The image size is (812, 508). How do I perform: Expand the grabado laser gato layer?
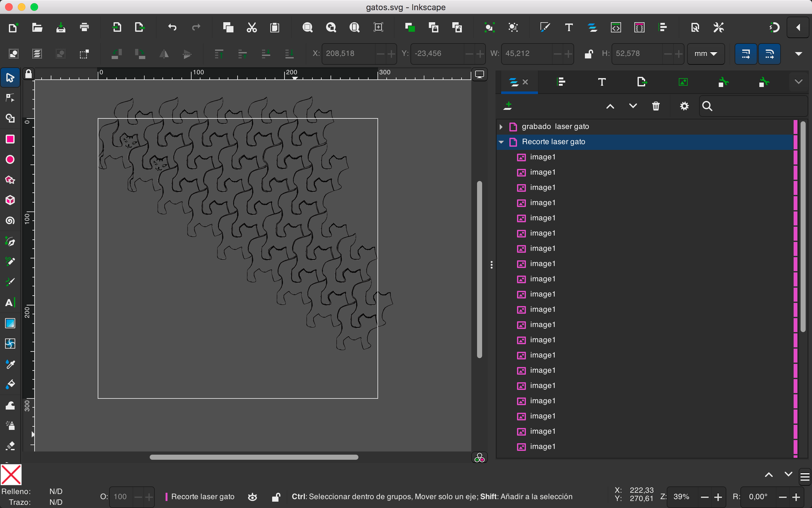(501, 127)
